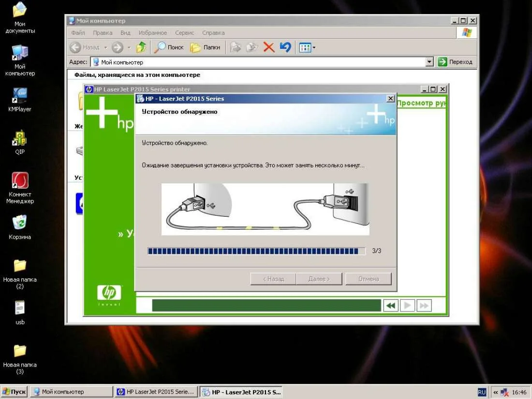Click the forward arrow in Explorer toolbar
This screenshot has width=532, height=399.
point(118,47)
